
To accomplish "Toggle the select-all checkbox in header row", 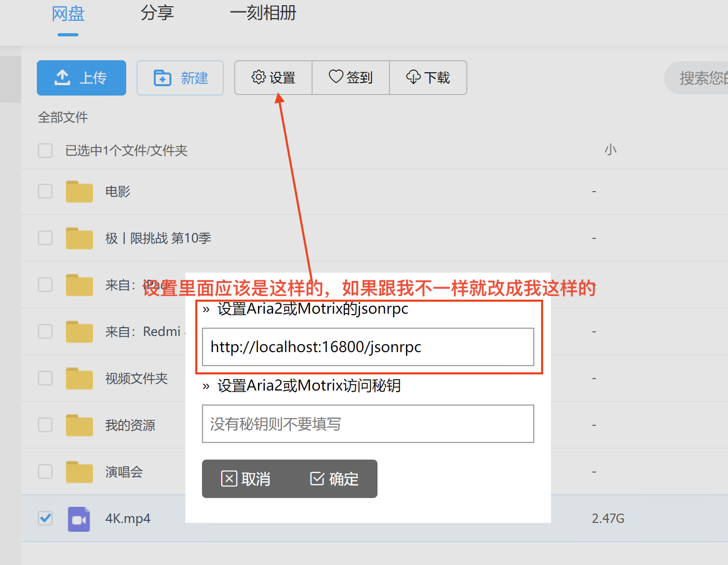I will pyautogui.click(x=45, y=151).
